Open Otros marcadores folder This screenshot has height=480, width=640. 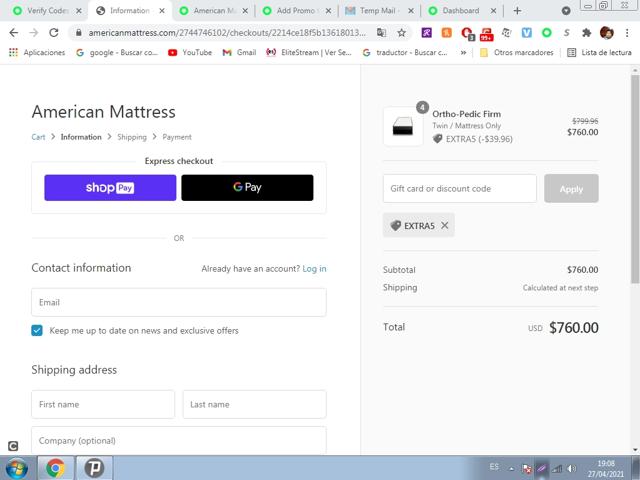pos(517,52)
